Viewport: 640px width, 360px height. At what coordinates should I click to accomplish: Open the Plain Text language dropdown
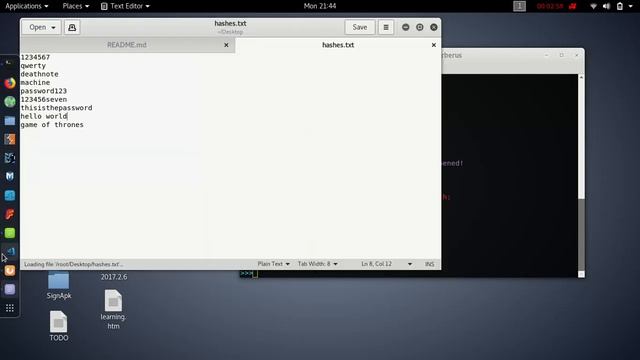pyautogui.click(x=273, y=264)
